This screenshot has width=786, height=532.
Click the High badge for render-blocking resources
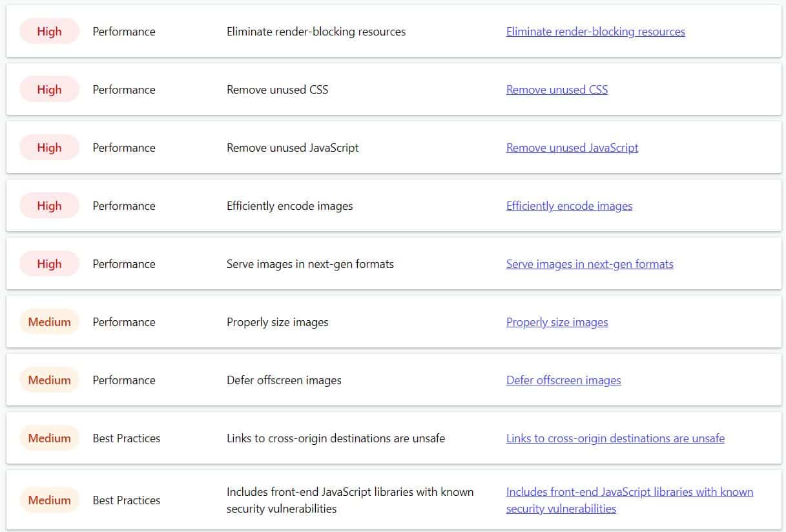click(x=49, y=32)
